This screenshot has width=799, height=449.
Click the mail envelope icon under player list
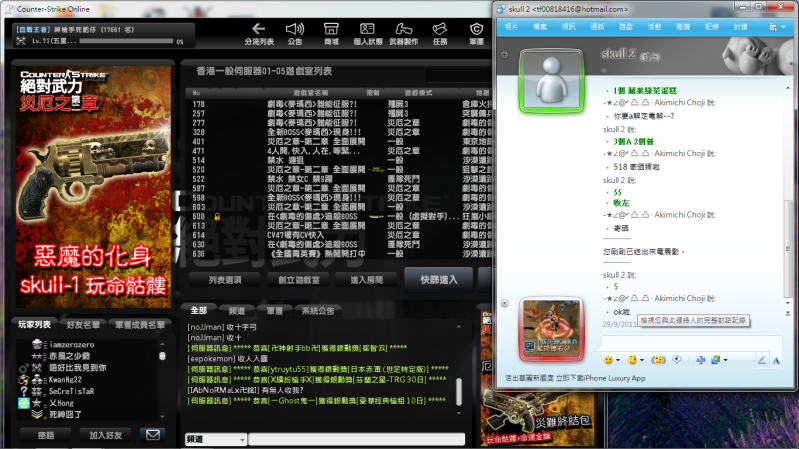[152, 435]
